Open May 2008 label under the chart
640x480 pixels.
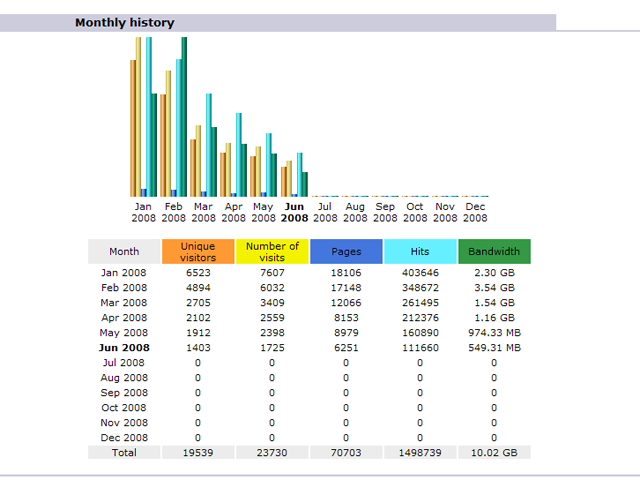(x=263, y=212)
